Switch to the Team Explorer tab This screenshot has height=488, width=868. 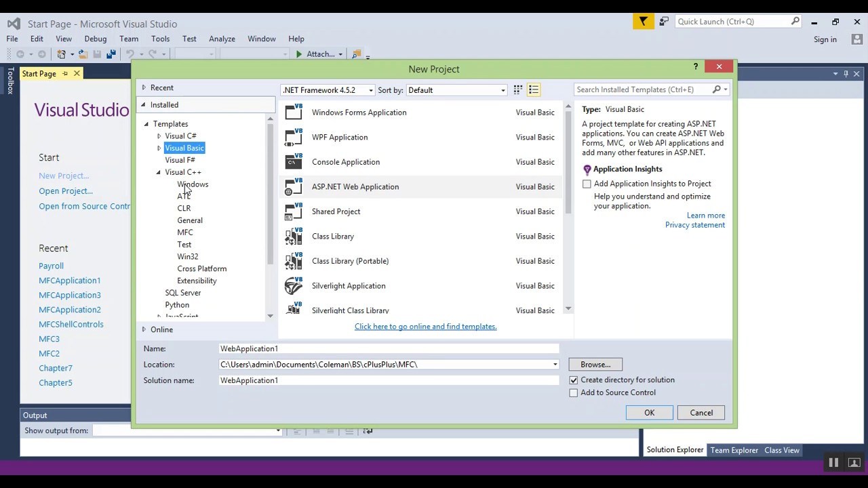tap(734, 449)
